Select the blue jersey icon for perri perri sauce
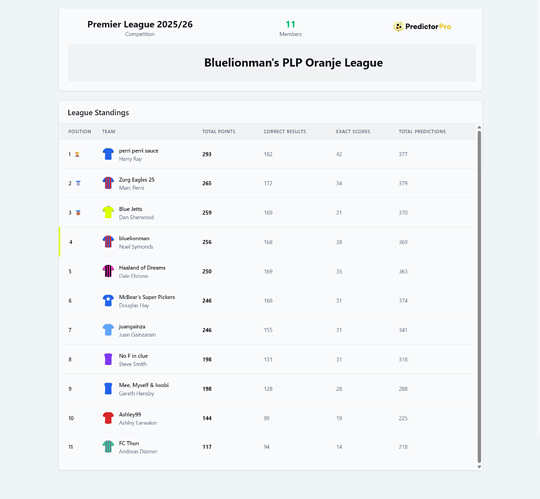This screenshot has height=499, width=540. [108, 154]
